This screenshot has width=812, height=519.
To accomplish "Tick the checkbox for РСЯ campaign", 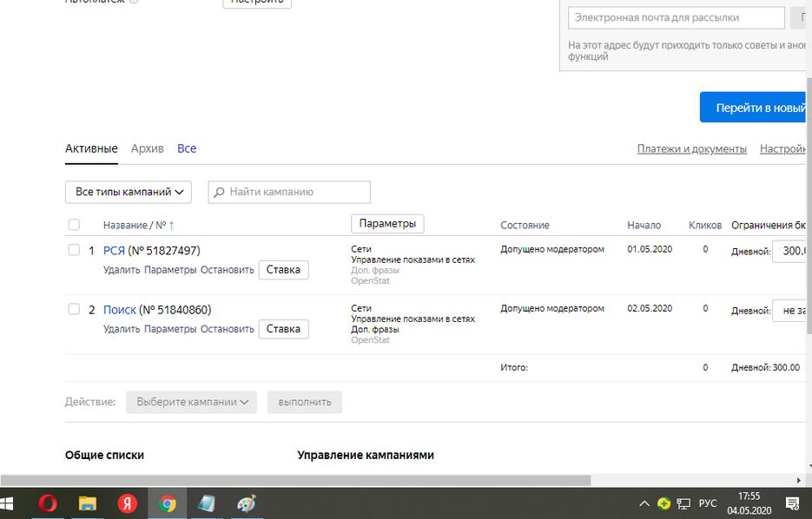I will click(74, 251).
